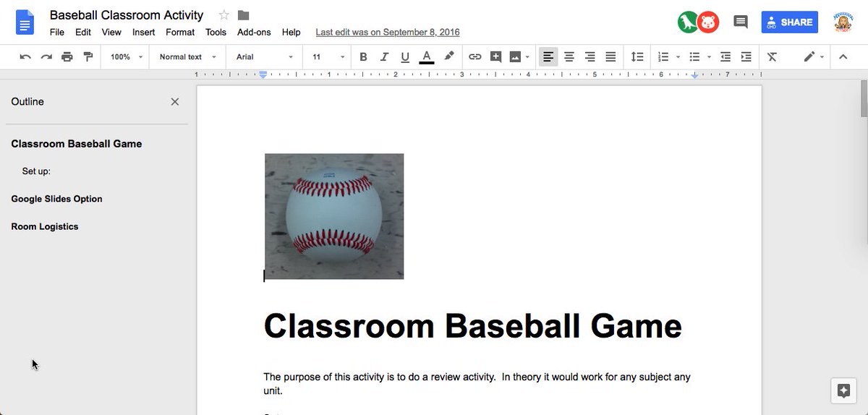Image resolution: width=868 pixels, height=415 pixels.
Task: Expand bulleted list style arrow
Action: point(709,57)
